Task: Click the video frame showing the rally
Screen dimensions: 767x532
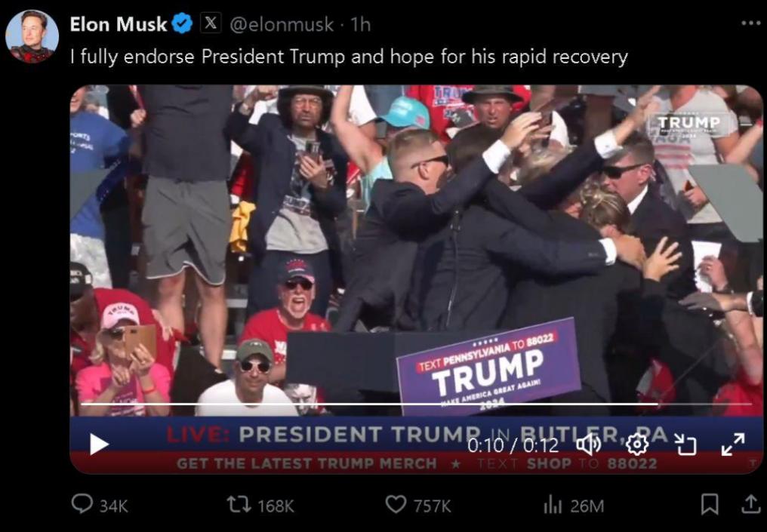Action: click(416, 249)
